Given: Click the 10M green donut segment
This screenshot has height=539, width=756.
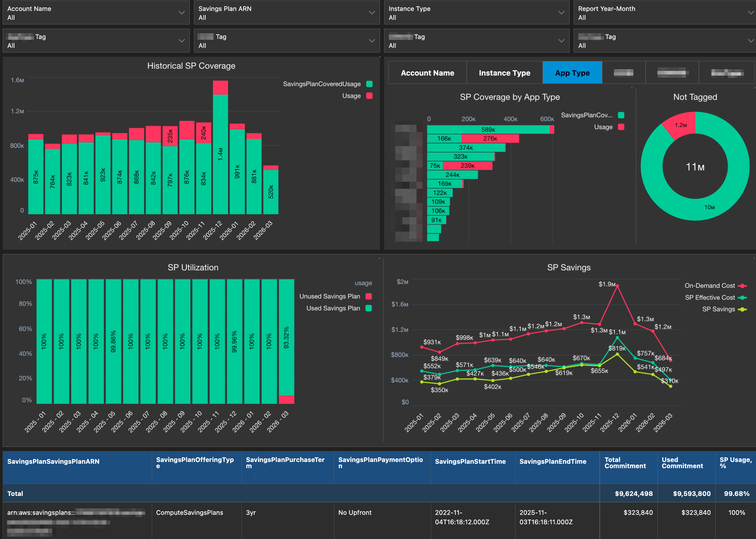Looking at the screenshot, I should 710,207.
